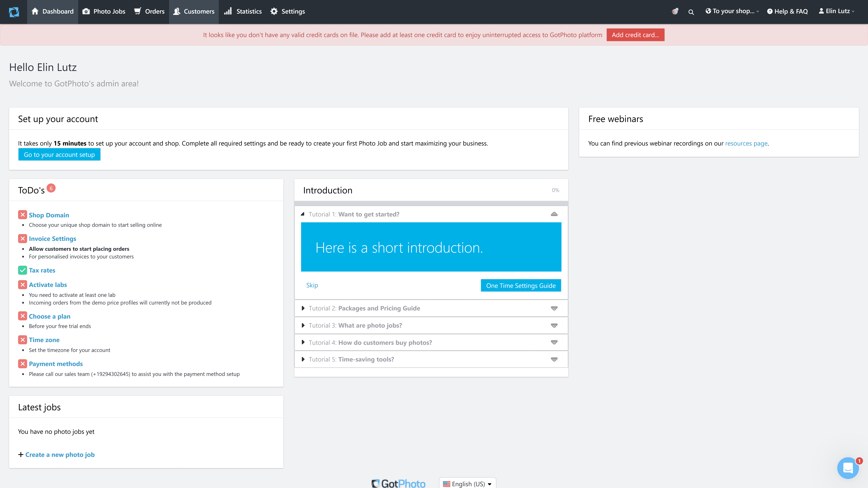Skip the introduction tutorial

(x=312, y=285)
